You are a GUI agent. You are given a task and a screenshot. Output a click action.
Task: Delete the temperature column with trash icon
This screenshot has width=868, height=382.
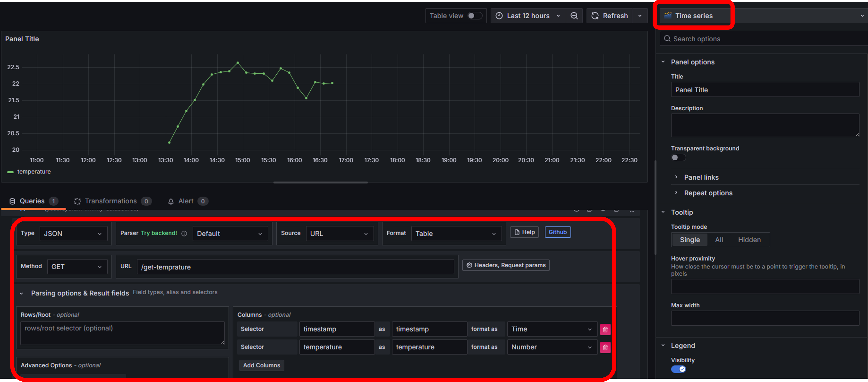[x=605, y=347]
